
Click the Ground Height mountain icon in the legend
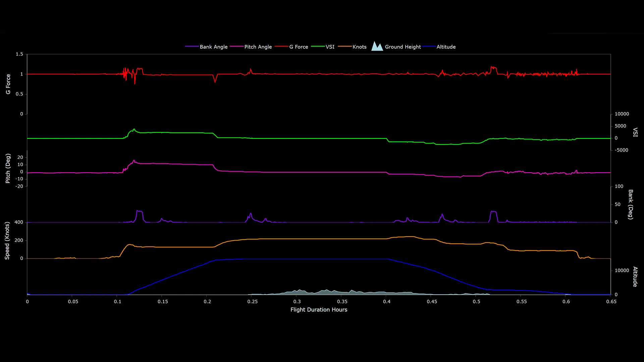(377, 47)
